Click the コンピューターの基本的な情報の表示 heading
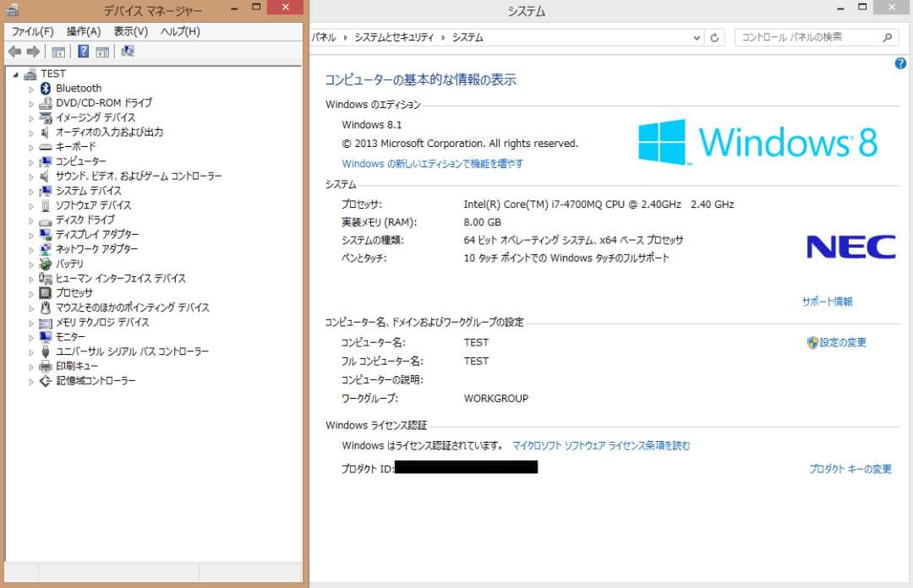The image size is (913, 588). [x=420, y=79]
